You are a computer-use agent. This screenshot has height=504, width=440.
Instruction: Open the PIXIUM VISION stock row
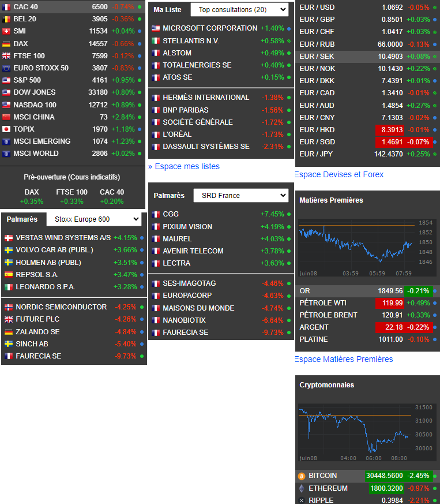click(221, 227)
